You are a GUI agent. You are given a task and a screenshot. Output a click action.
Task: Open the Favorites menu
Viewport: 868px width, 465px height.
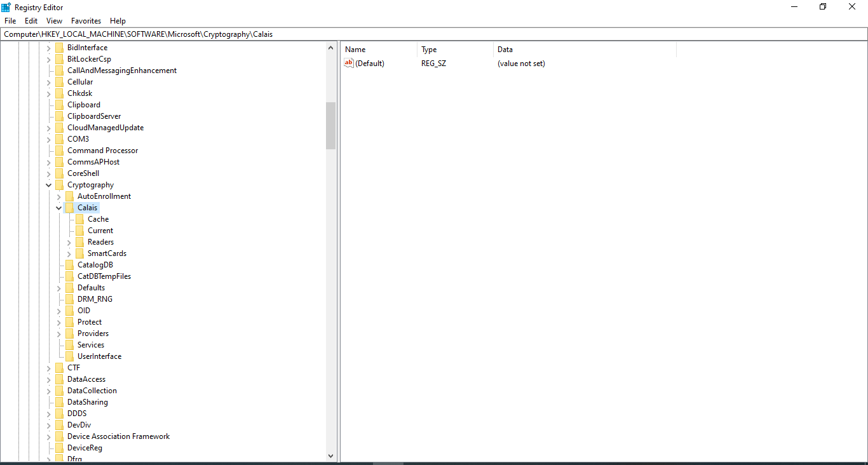tap(86, 21)
